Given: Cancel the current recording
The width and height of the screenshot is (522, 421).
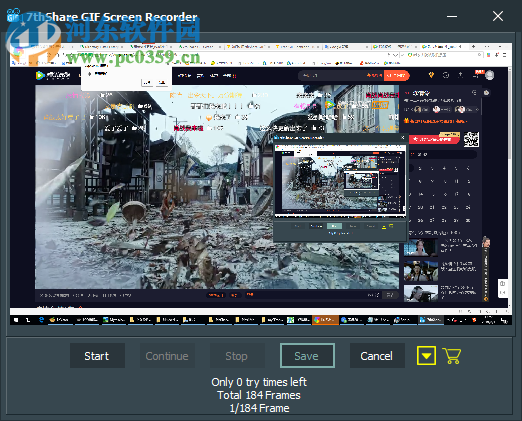Looking at the screenshot, I should [x=377, y=356].
